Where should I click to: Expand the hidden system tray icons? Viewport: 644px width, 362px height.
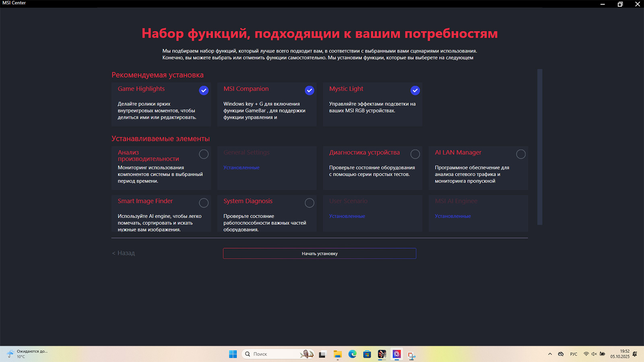tap(550, 354)
